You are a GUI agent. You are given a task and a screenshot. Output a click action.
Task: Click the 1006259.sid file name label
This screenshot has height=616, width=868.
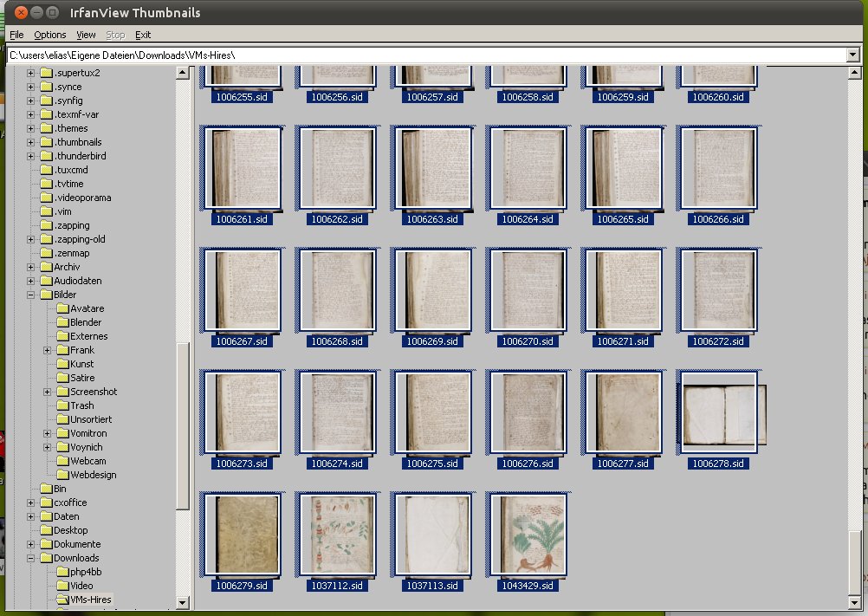[x=623, y=97]
